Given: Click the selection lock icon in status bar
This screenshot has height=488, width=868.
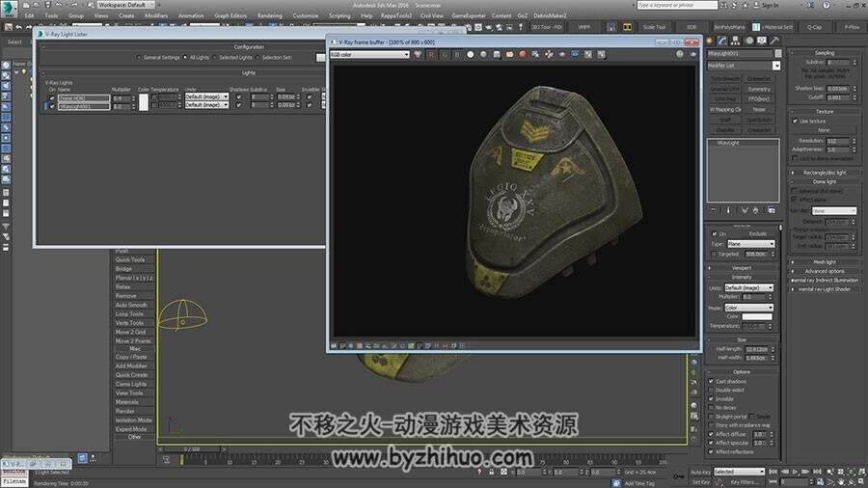Looking at the screenshot, I should 491,472.
